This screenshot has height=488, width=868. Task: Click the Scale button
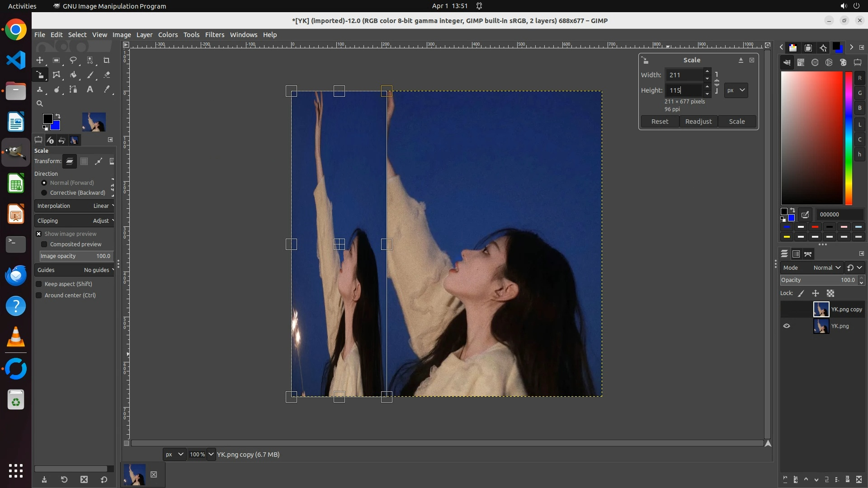pos(736,122)
